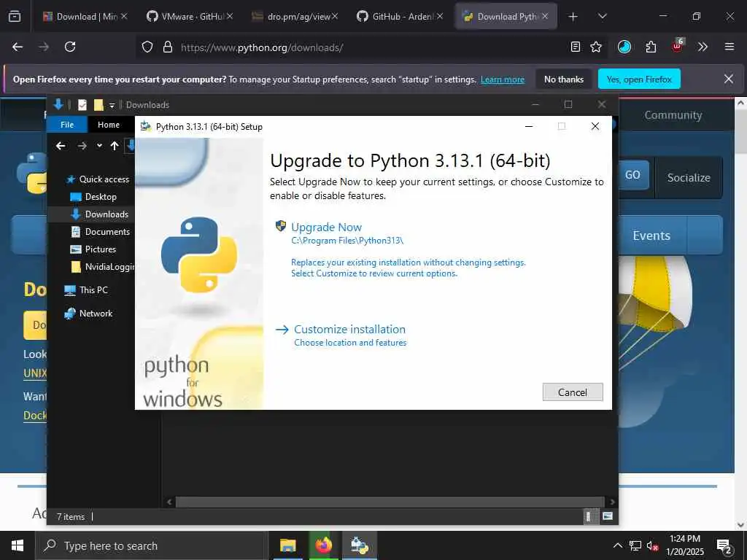This screenshot has width=747, height=560.
Task: Show more toolbar tools overflow
Action: (703, 47)
